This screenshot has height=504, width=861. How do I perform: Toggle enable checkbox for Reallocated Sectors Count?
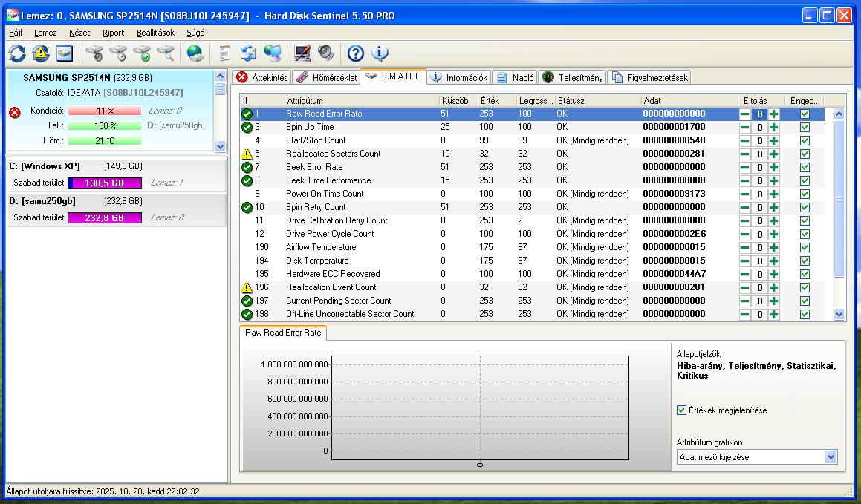click(x=805, y=154)
